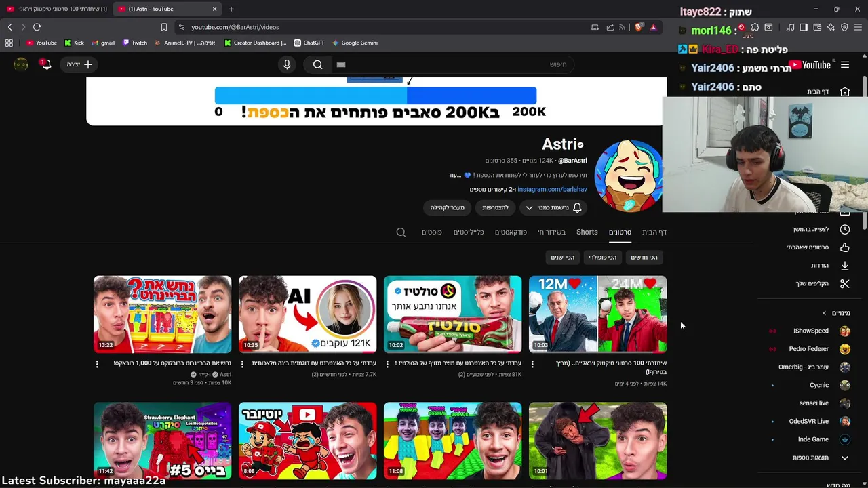Reload the page
This screenshot has height=488, width=868.
(37, 27)
